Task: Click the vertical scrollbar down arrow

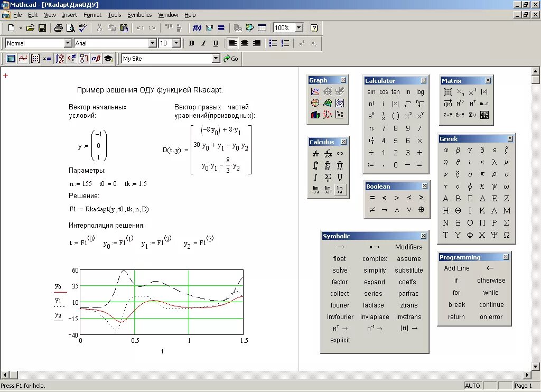Action: 536,367
